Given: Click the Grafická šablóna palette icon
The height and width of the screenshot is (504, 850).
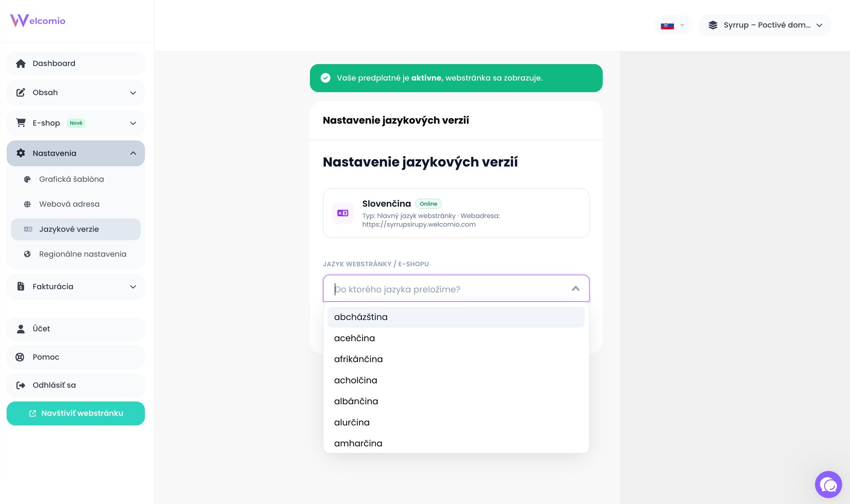Looking at the screenshot, I should click(x=27, y=180).
